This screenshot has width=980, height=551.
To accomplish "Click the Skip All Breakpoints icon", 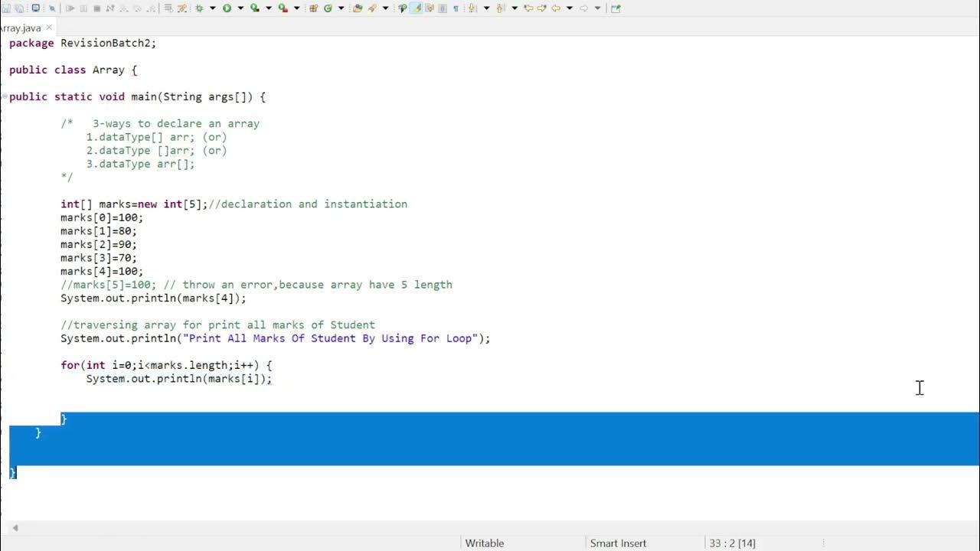I will [x=52, y=8].
